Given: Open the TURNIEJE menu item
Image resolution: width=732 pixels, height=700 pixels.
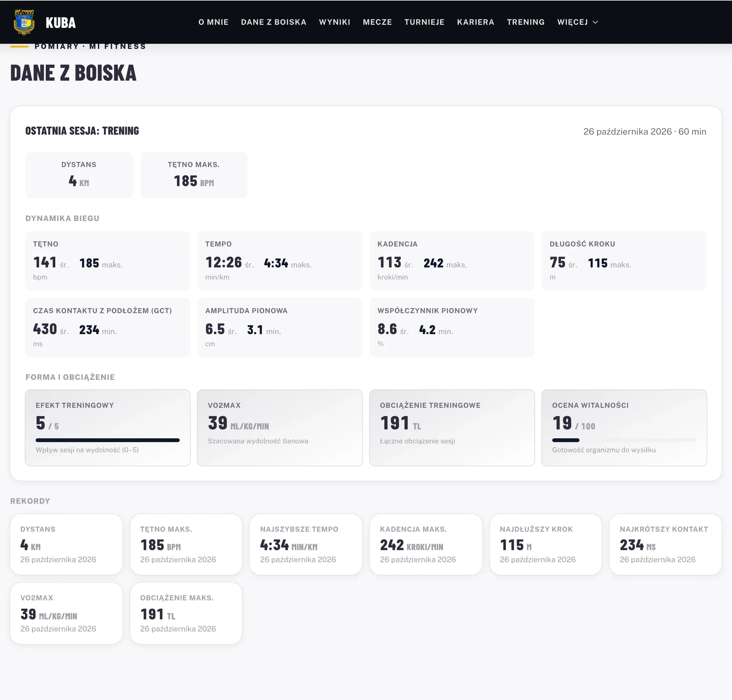Looking at the screenshot, I should click(425, 22).
